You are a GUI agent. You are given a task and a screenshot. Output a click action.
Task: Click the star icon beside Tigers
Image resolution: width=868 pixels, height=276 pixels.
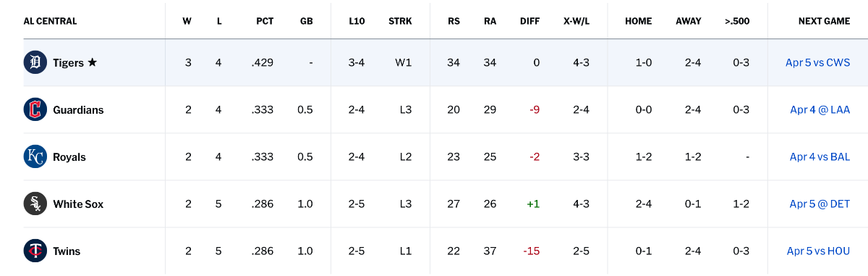(x=92, y=62)
